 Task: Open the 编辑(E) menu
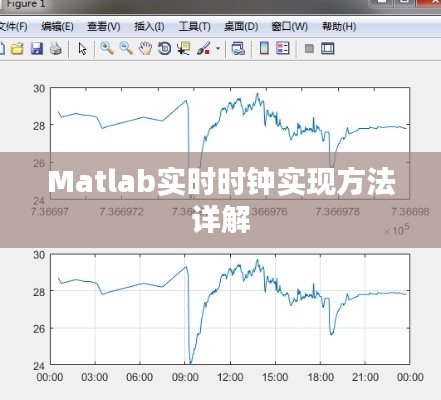tap(57, 26)
